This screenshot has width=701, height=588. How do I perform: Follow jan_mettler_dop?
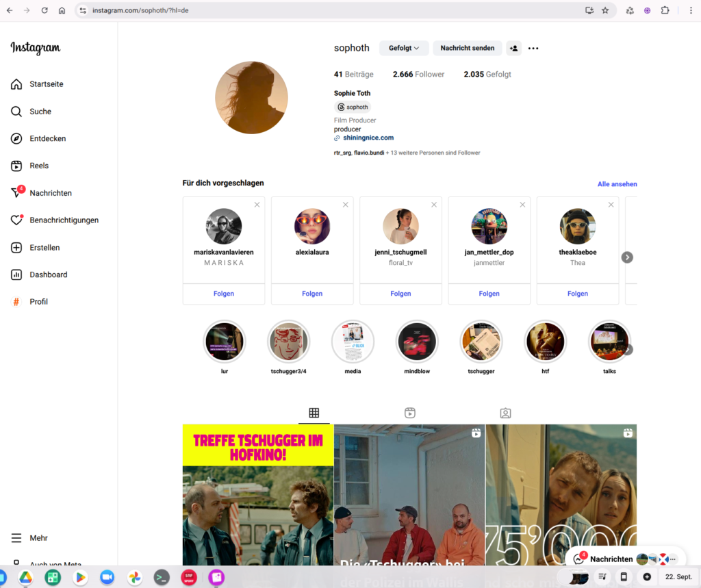489,294
